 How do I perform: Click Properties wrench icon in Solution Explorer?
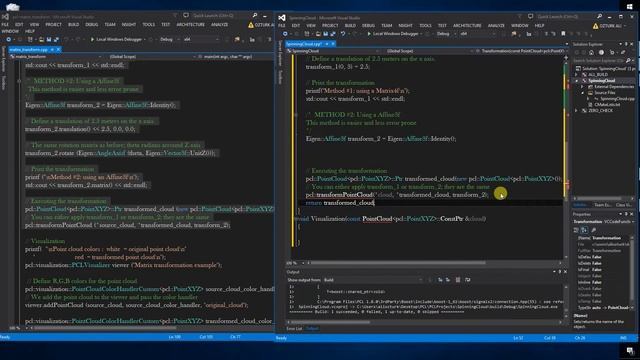(x=623, y=53)
